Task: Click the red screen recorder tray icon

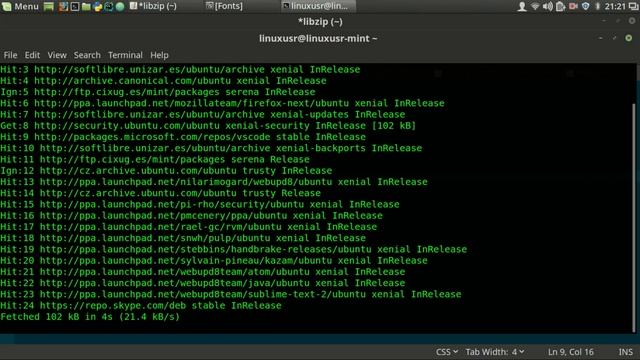Action: point(573,6)
